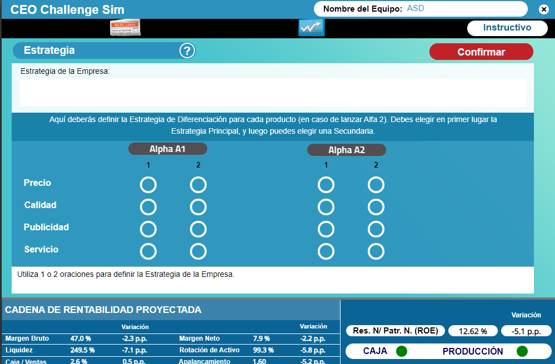
Task: Pick Calidad as primary strategy for Alpha A2
Action: coord(326,207)
